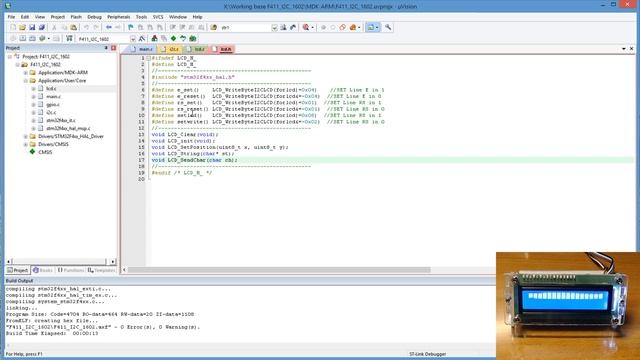Expand the lcd.c file node
The height and width of the screenshot is (360, 640).
tap(33, 89)
